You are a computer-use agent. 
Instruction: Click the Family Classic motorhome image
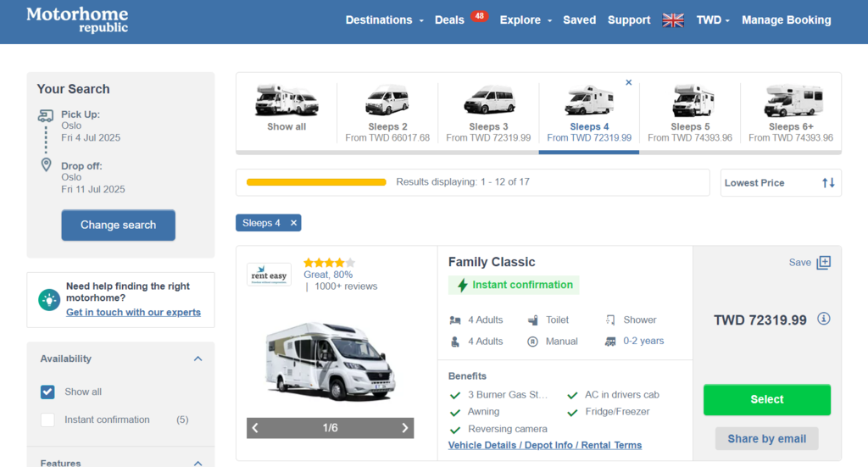[x=330, y=362]
